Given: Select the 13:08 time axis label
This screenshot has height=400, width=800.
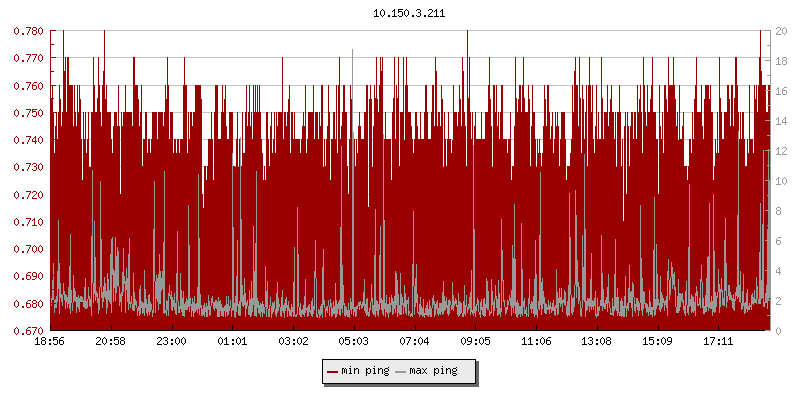Looking at the screenshot, I should pyautogui.click(x=596, y=341).
